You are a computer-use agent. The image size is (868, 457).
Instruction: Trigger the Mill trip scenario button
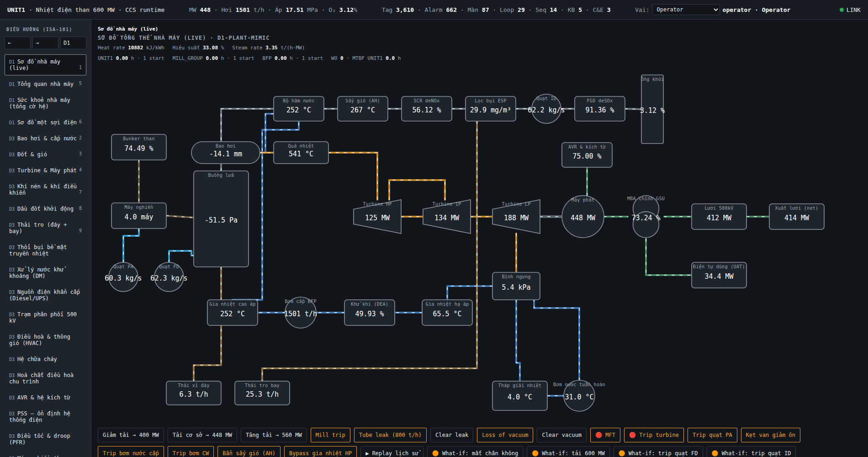[x=330, y=435]
